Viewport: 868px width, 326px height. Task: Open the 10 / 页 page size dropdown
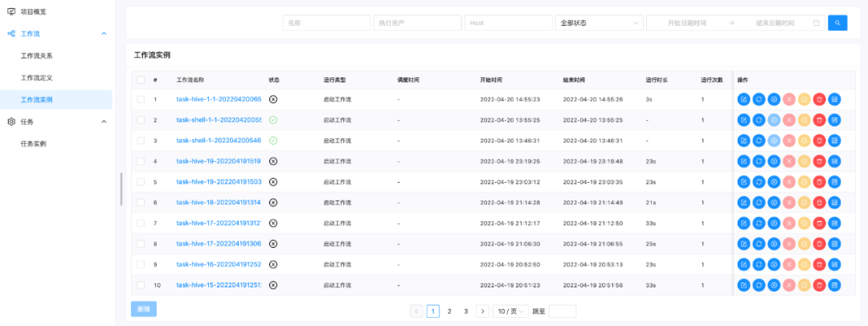[510, 311]
